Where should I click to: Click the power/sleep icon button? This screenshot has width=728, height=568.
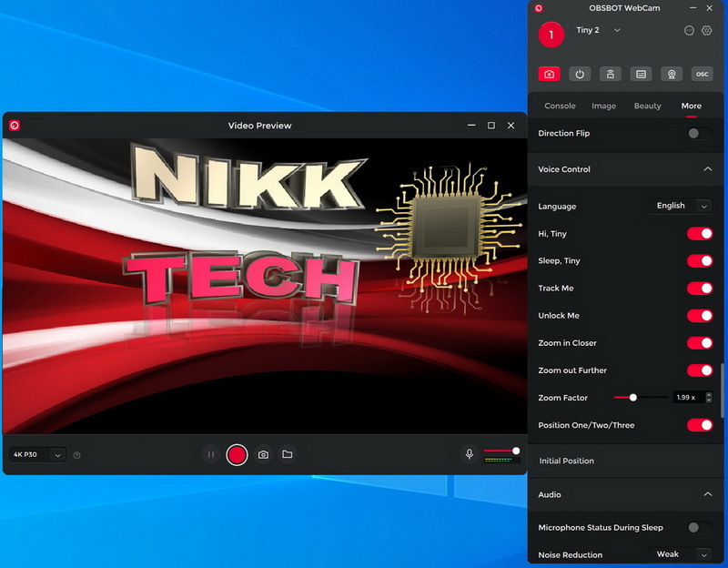[580, 75]
